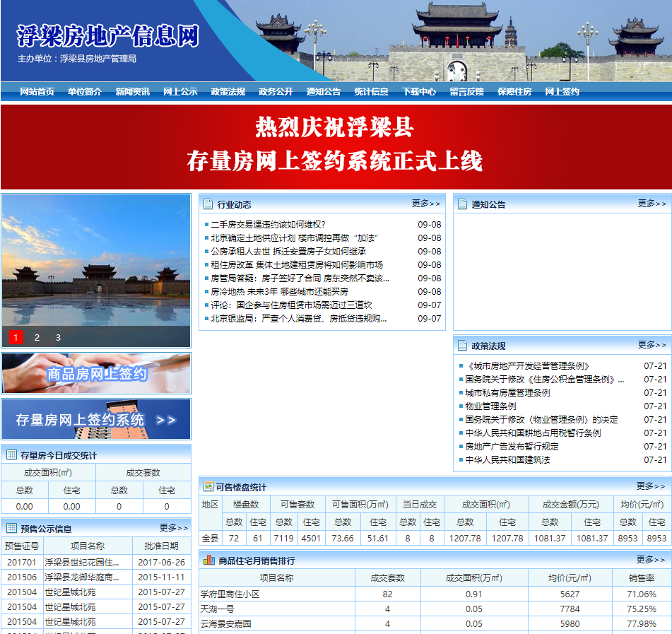Open the 网站首页 navigation menu item

[37, 92]
